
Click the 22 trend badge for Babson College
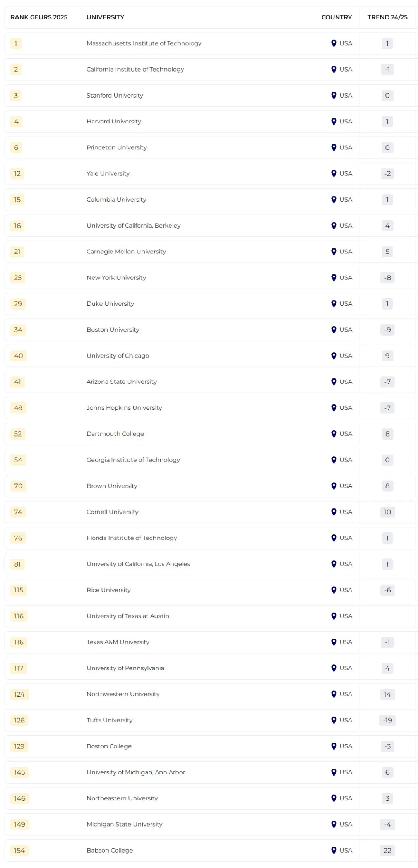pyautogui.click(x=387, y=850)
